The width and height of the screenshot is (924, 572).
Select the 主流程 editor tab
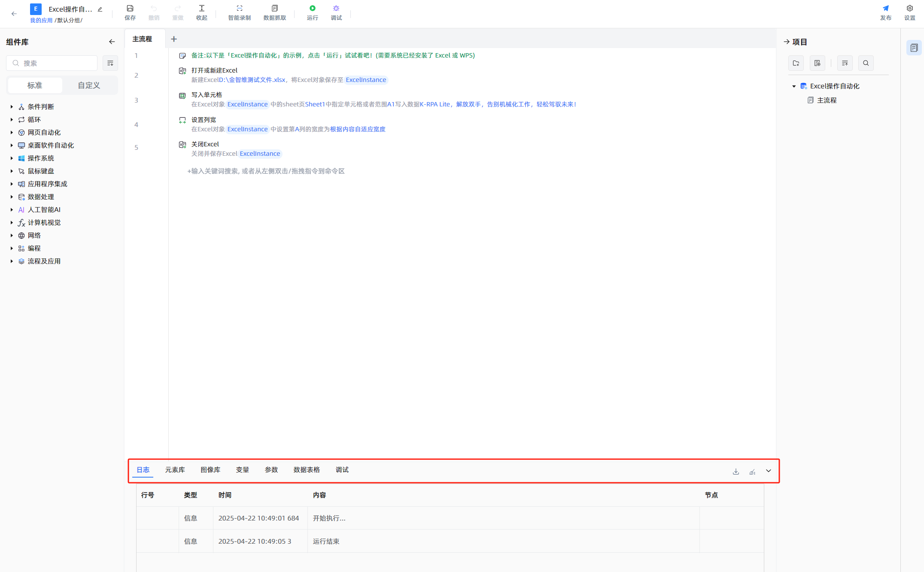[143, 39]
